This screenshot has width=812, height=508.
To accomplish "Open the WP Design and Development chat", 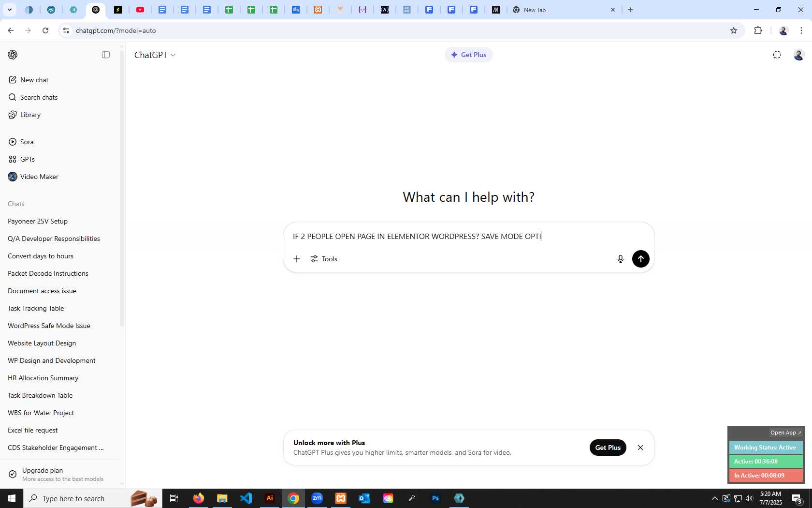I will point(60,360).
